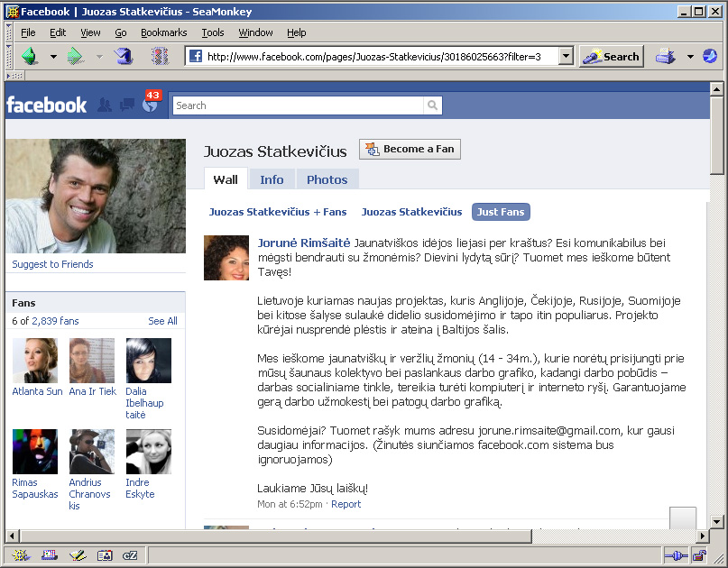Click the vertical scrollbar down arrow

tap(716, 521)
